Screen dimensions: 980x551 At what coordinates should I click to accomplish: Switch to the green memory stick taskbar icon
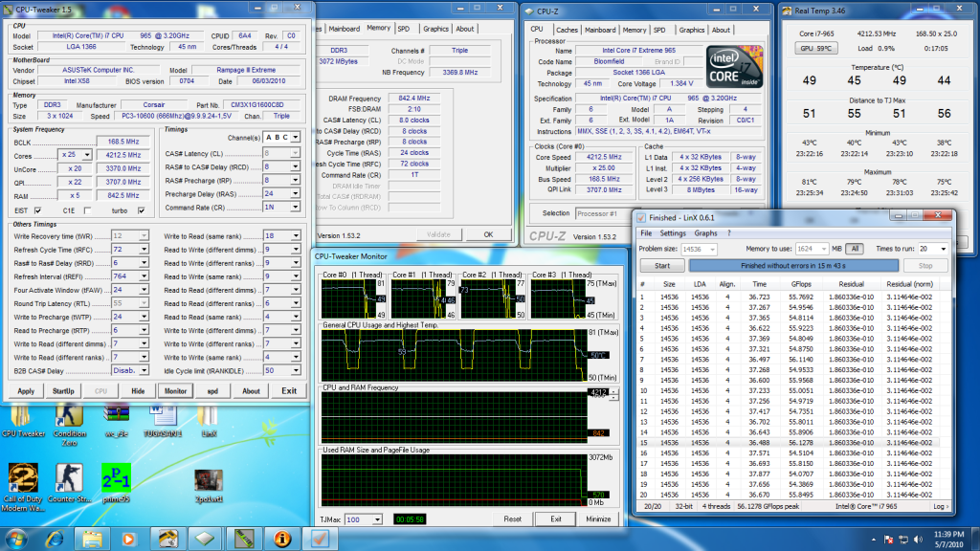pyautogui.click(x=244, y=539)
